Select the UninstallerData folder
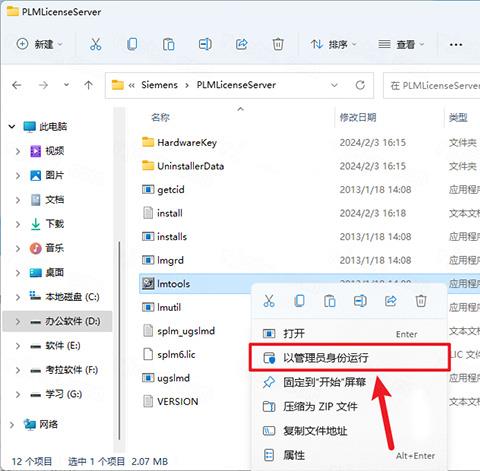The image size is (480, 471). click(x=190, y=166)
